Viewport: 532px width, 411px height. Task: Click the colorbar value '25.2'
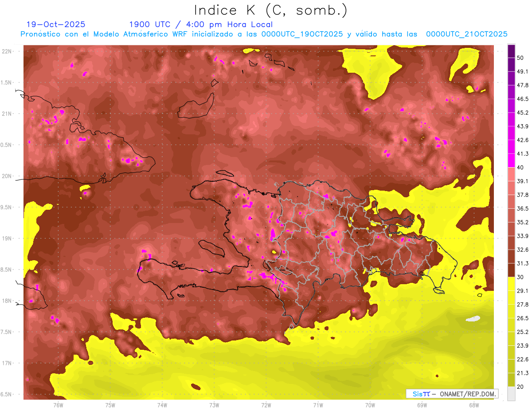[523, 332]
